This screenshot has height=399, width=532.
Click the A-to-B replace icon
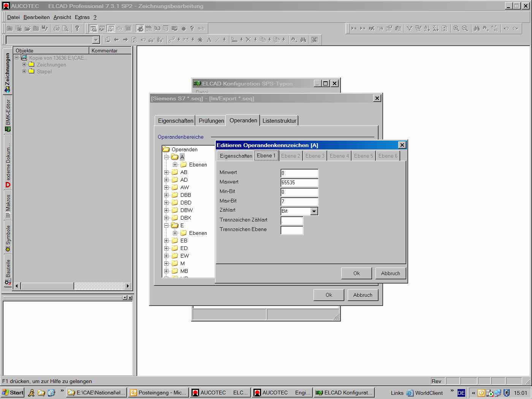coord(494,28)
